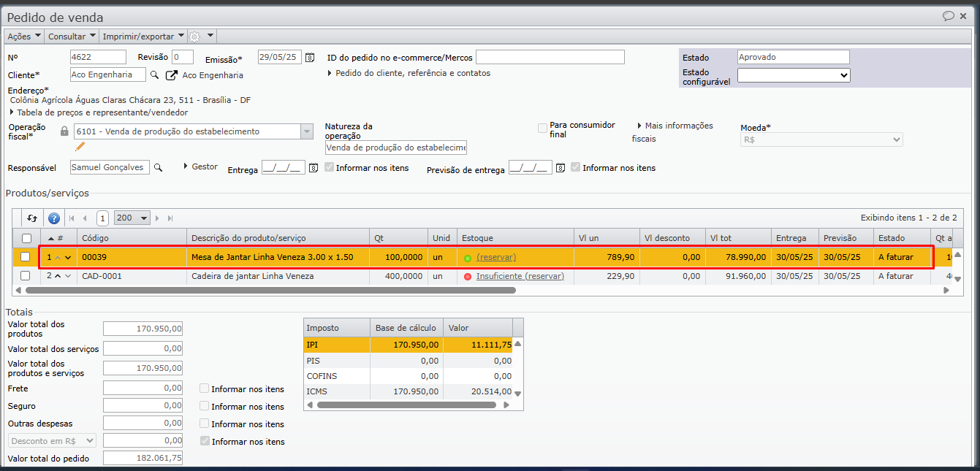The image size is (980, 471).
Task: Open the Imprimir/exportar menu
Action: [x=143, y=37]
